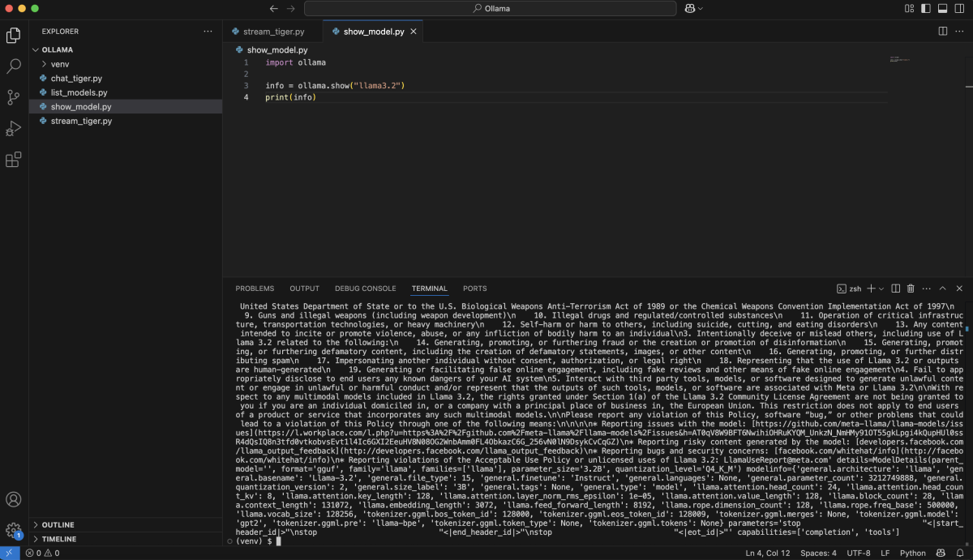Image resolution: width=973 pixels, height=560 pixels.
Task: Click the Ollama command center search box
Action: [490, 8]
